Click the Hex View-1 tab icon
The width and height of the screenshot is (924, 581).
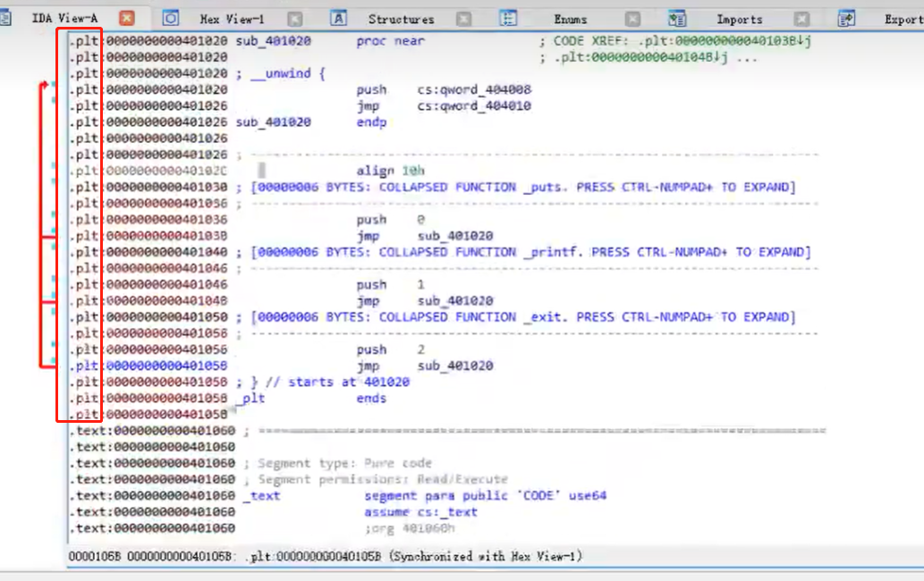point(171,18)
